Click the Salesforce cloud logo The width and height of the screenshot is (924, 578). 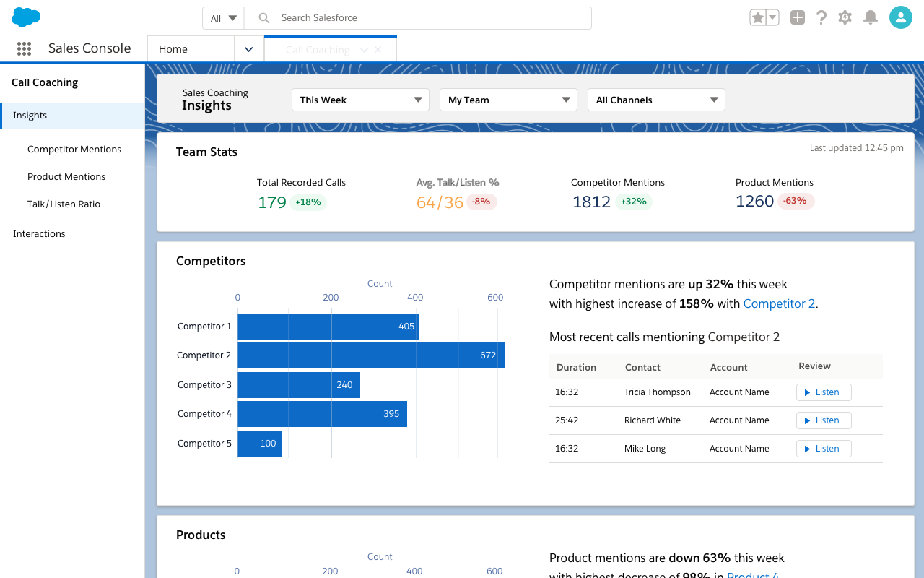point(26,17)
